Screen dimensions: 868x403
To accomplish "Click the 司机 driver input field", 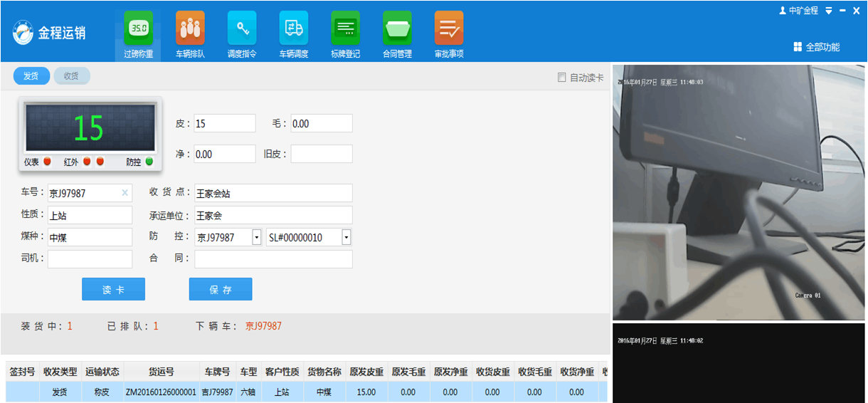I will pyautogui.click(x=90, y=259).
